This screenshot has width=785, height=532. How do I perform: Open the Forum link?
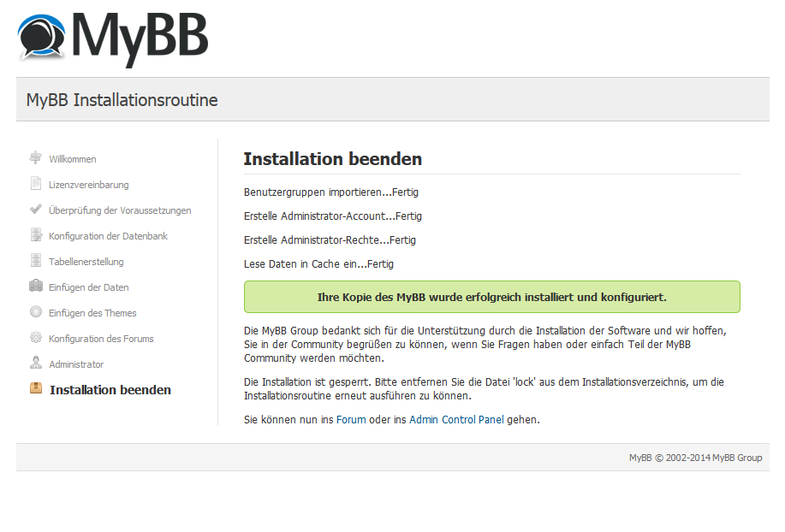(x=351, y=419)
